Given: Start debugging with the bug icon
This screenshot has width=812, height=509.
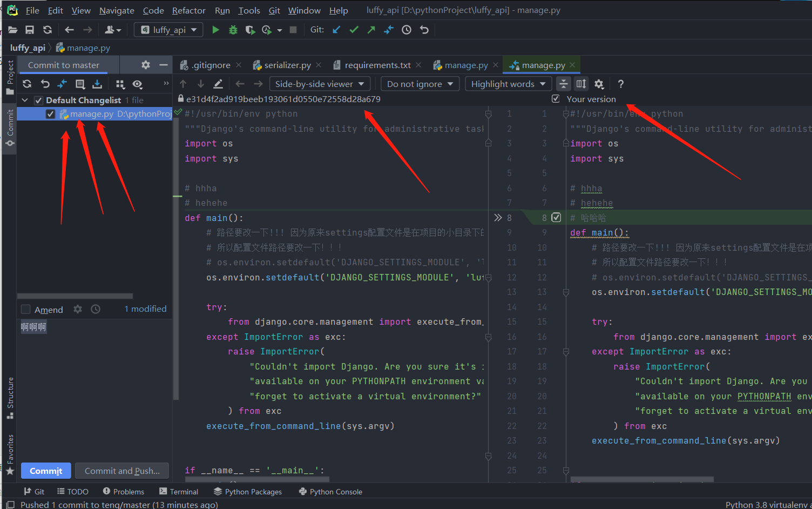Looking at the screenshot, I should pos(233,30).
